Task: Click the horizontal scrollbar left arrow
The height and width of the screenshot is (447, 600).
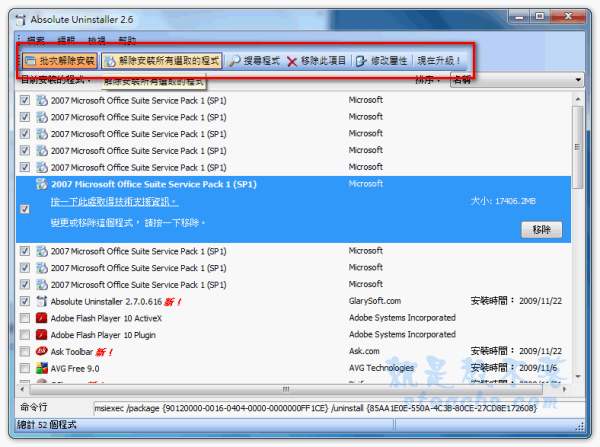Action: pos(22,390)
